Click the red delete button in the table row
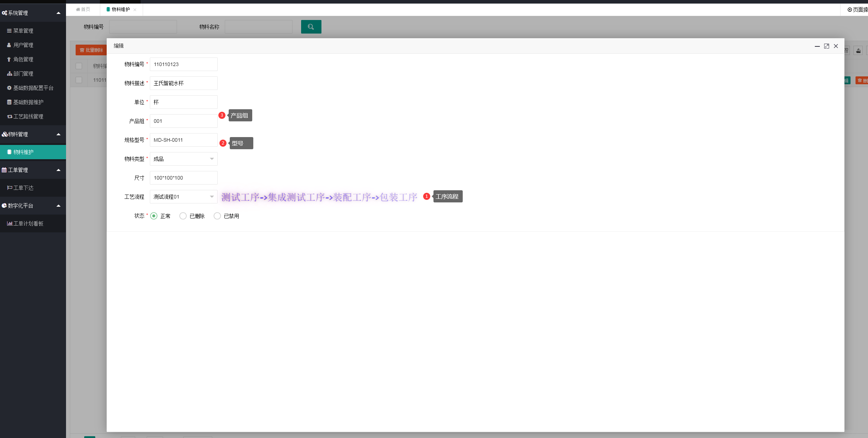This screenshot has height=438, width=868. coord(862,80)
